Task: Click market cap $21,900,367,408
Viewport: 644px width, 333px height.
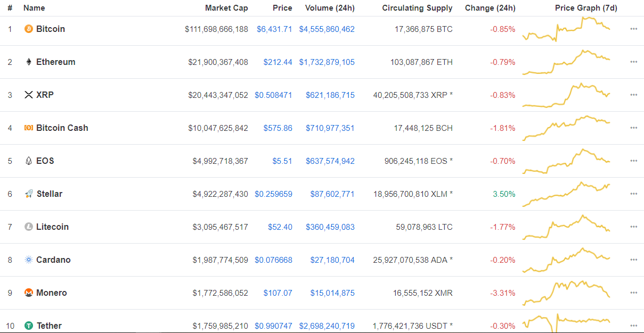Action: [x=218, y=62]
